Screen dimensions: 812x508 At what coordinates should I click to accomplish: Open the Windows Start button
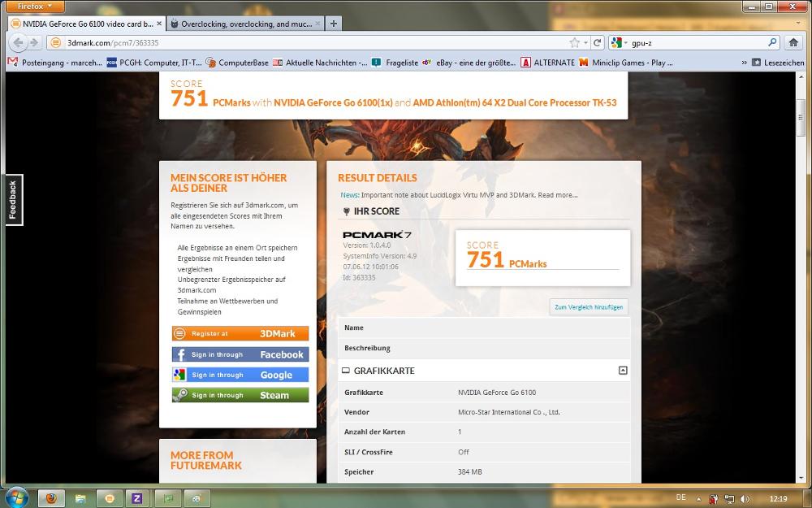16,497
